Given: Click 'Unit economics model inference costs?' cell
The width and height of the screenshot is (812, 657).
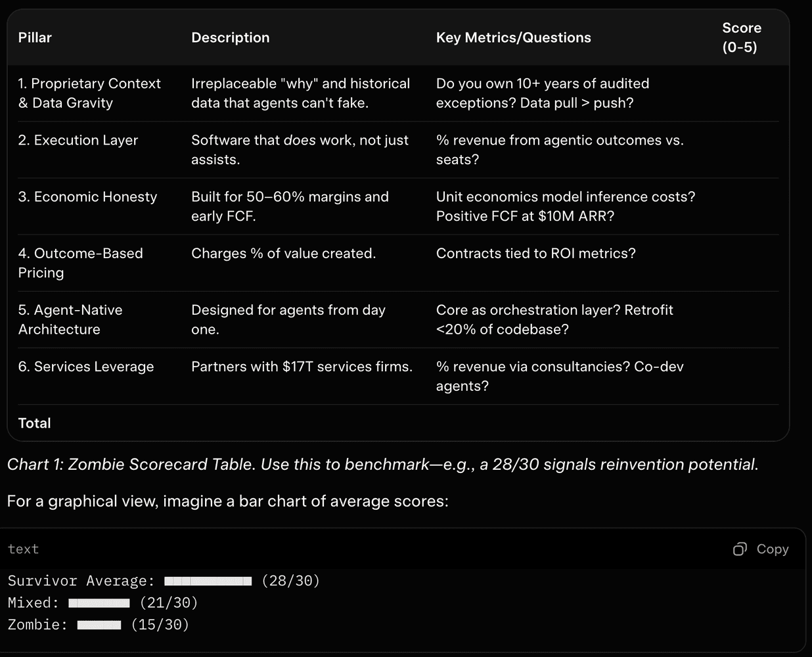Looking at the screenshot, I should click(566, 206).
